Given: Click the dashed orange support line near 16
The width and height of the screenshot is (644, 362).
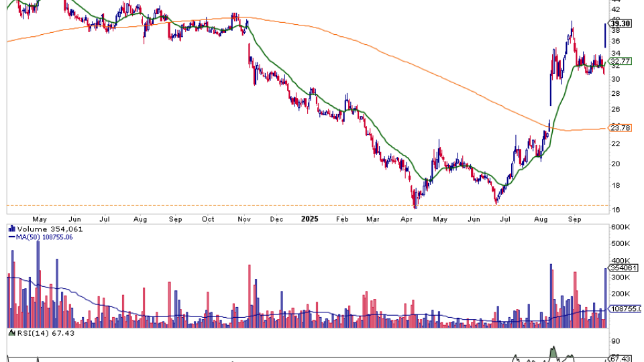Looking at the screenshot, I should [x=201, y=205].
